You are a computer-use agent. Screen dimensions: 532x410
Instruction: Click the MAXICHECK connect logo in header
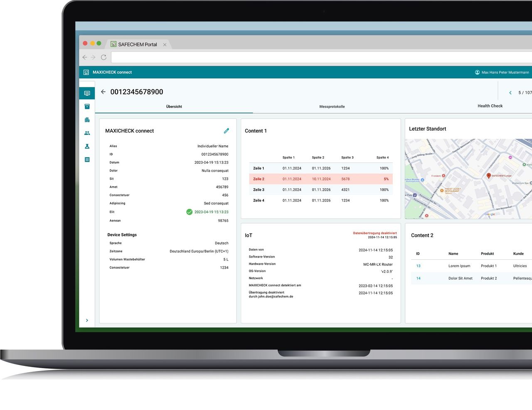pos(86,72)
